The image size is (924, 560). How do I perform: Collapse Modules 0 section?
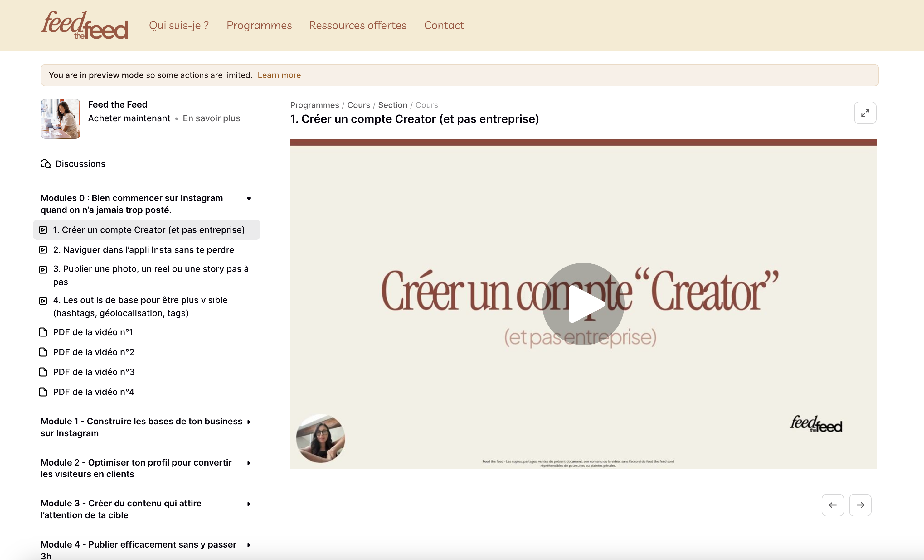pos(249,199)
